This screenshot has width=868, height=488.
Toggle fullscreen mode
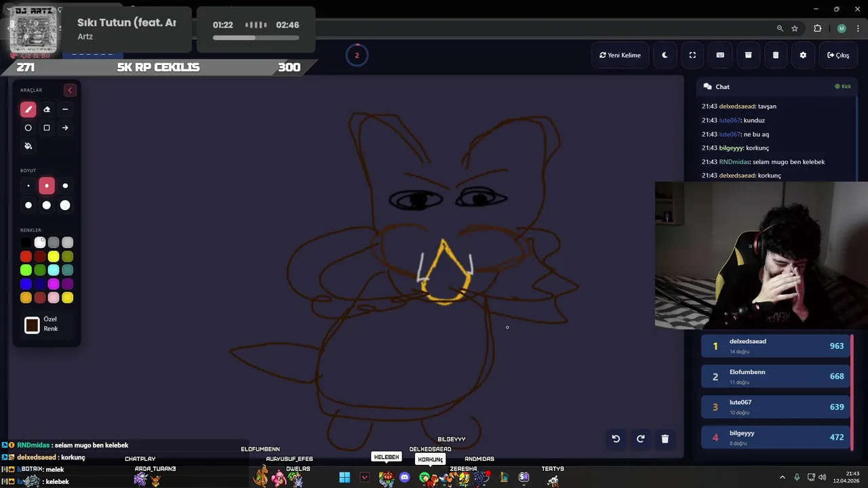coord(692,55)
